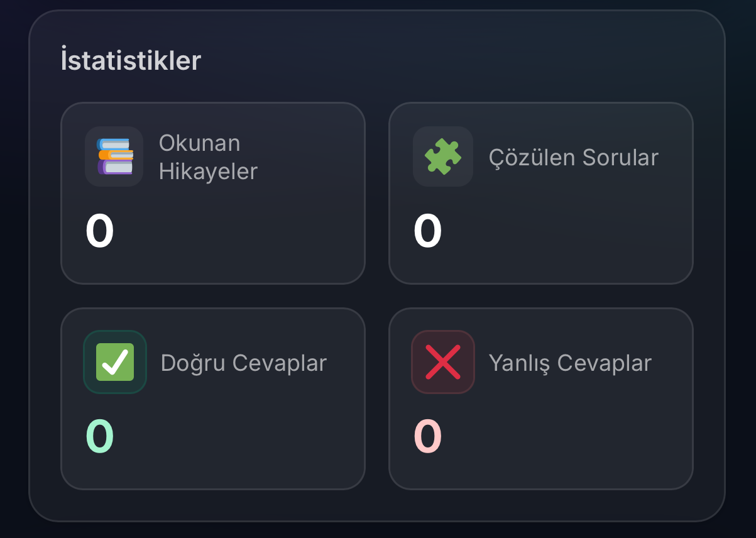Screen dimensions: 756x538
Task: Click the word Hikayeler
Action: [x=208, y=172]
